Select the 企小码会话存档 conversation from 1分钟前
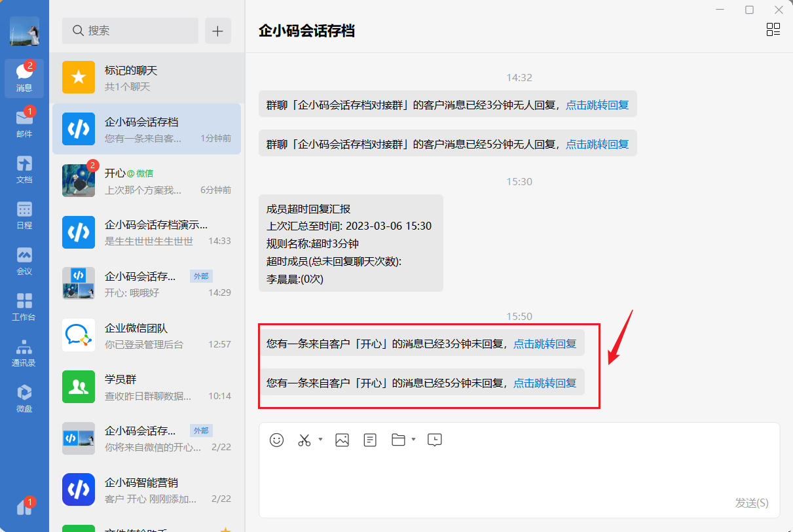This screenshot has height=532, width=793. pyautogui.click(x=147, y=129)
